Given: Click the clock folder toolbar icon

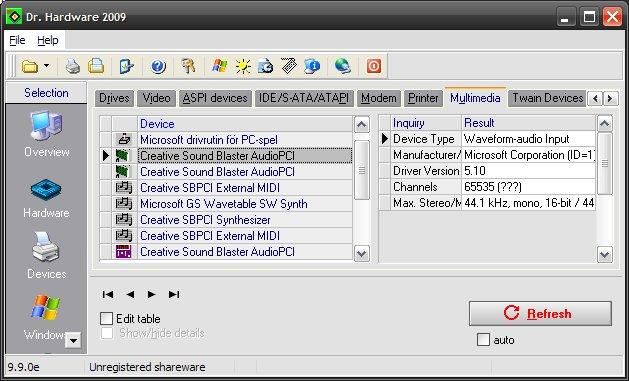Looking at the screenshot, I should click(265, 66).
